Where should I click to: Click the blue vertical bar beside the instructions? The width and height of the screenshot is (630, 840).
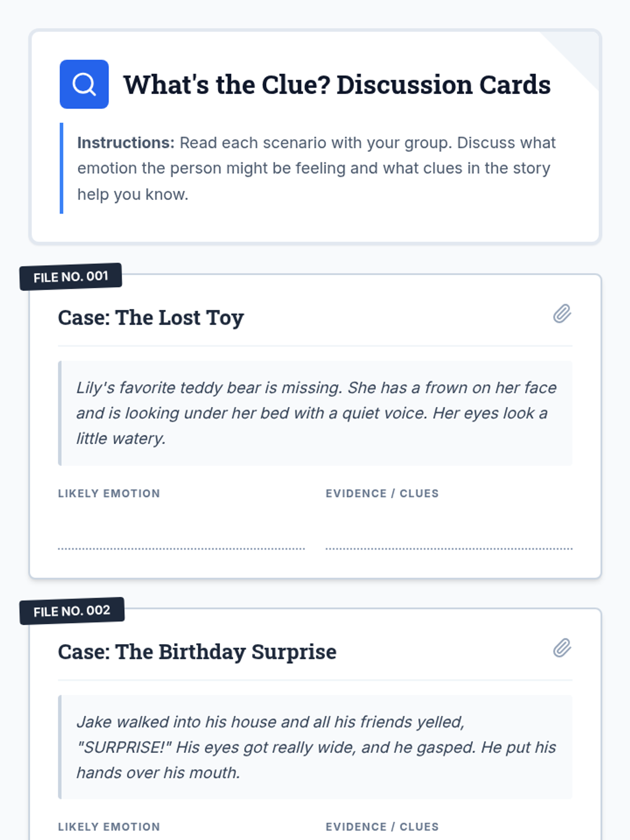61,168
